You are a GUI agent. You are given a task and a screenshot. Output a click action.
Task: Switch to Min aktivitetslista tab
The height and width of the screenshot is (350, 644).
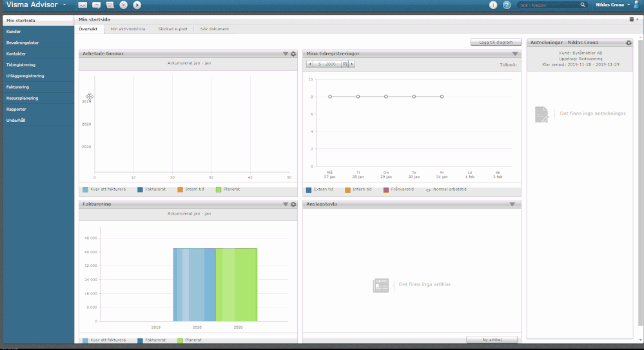(x=128, y=29)
